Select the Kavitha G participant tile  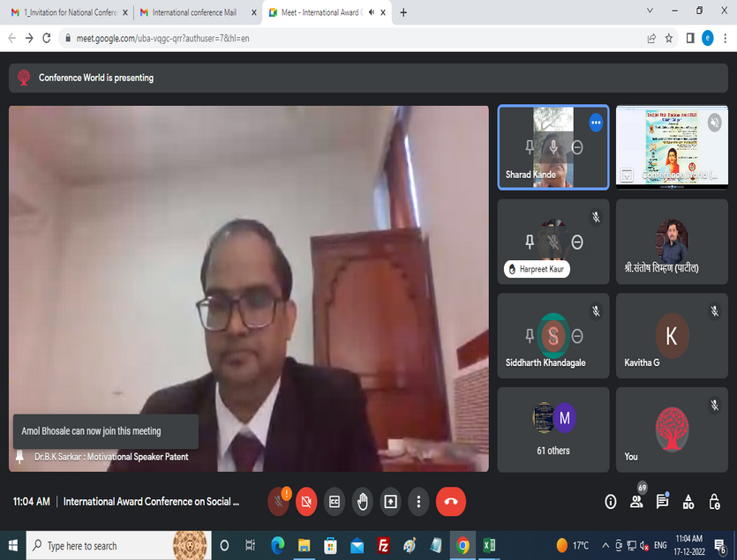[672, 335]
